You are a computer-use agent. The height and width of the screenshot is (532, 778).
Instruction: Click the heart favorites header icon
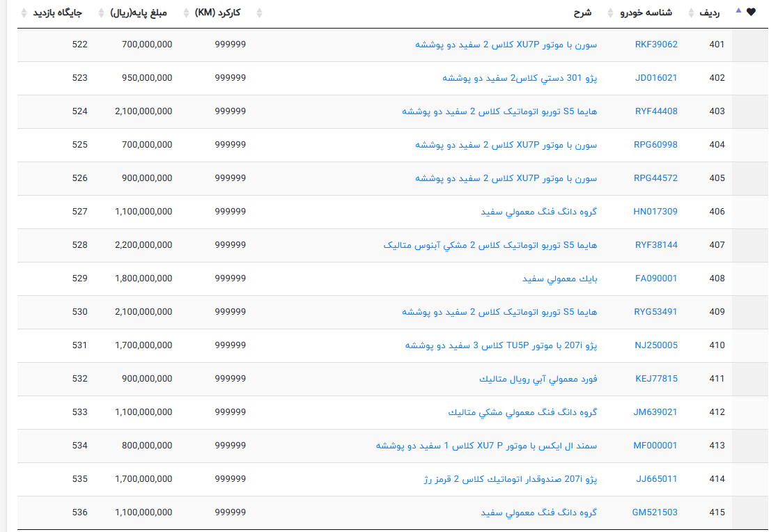point(751,12)
